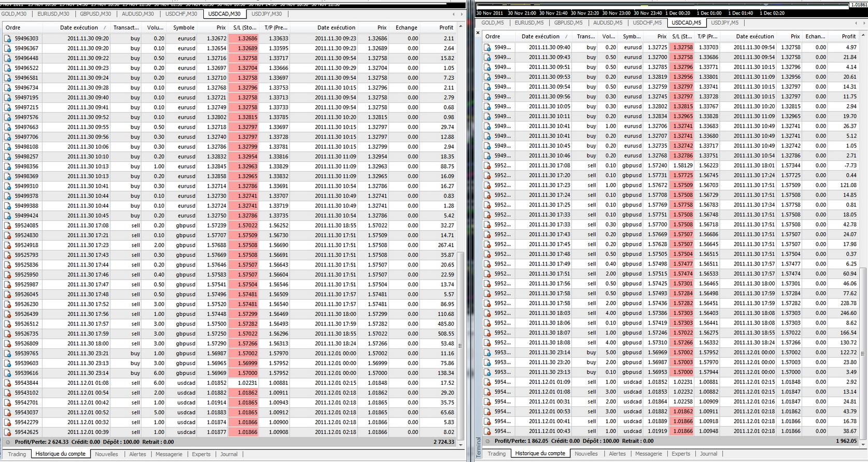This screenshot has height=462, width=868.
Task: Click scroll-down arrow of left history list
Action: click(460, 444)
